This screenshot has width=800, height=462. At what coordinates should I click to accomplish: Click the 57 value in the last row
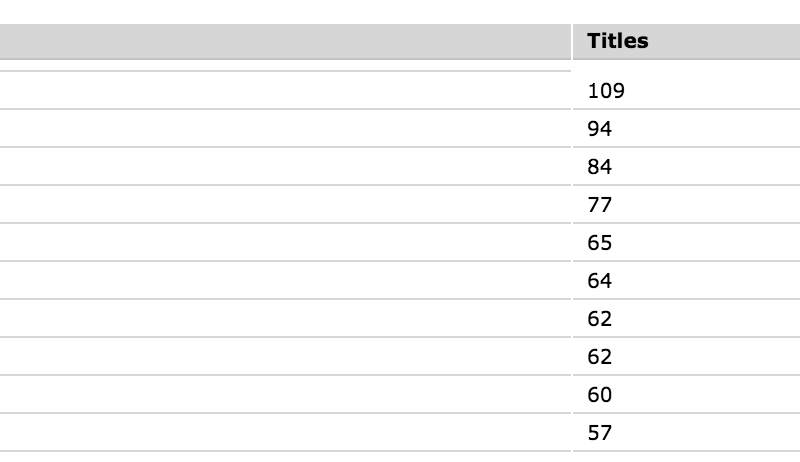coord(686,432)
